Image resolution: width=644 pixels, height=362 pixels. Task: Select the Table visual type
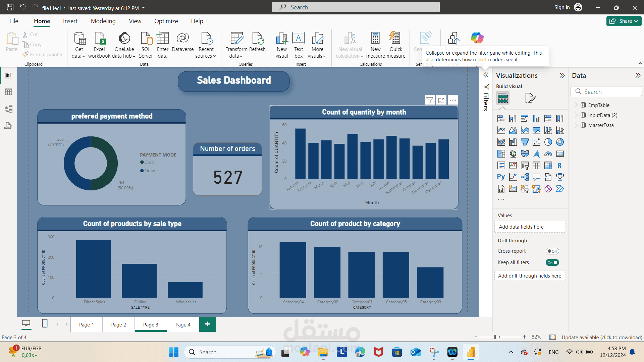point(536,166)
